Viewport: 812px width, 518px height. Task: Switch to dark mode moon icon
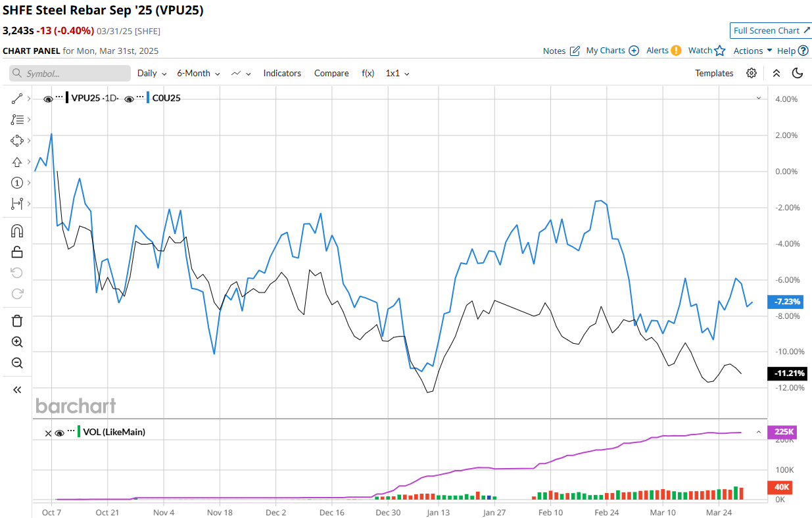pos(798,73)
